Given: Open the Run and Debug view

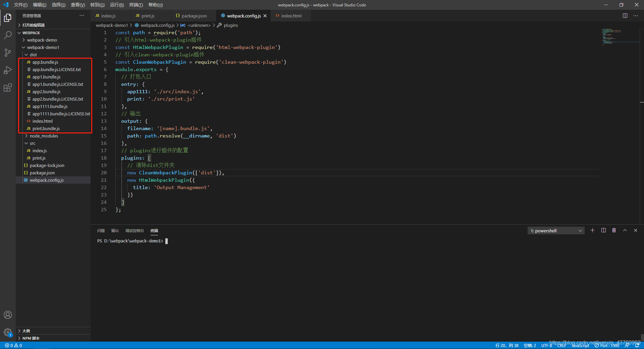Looking at the screenshot, I should 7,70.
